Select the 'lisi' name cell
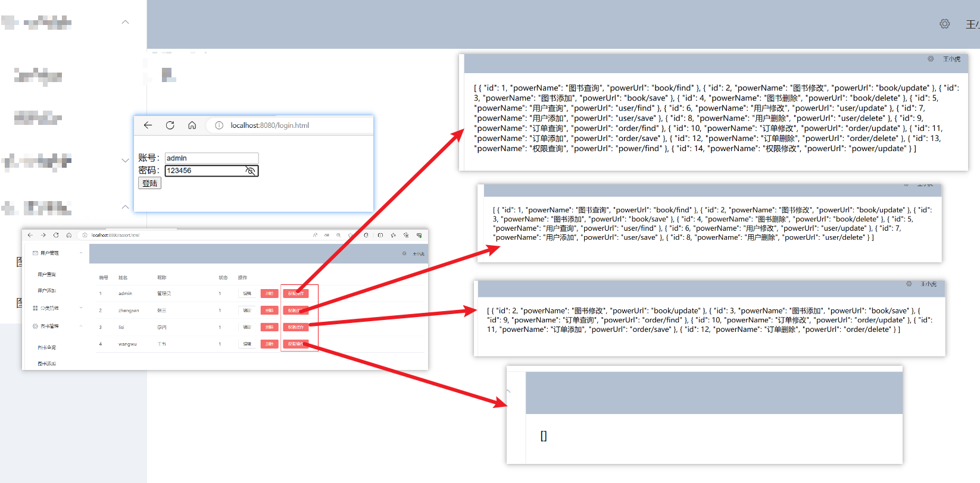Image resolution: width=980 pixels, height=483 pixels. pos(121,327)
